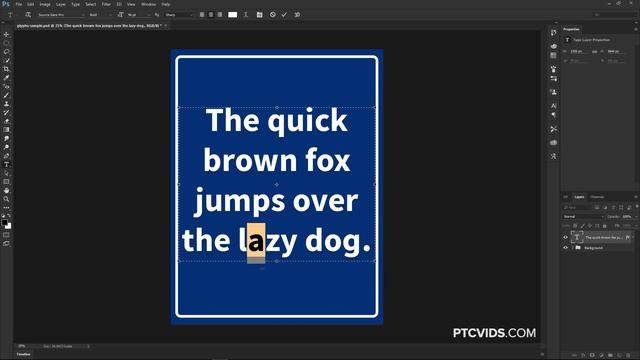Image resolution: width=640 pixels, height=360 pixels.
Task: Open the Properties panel flyout menu
Action: (636, 29)
